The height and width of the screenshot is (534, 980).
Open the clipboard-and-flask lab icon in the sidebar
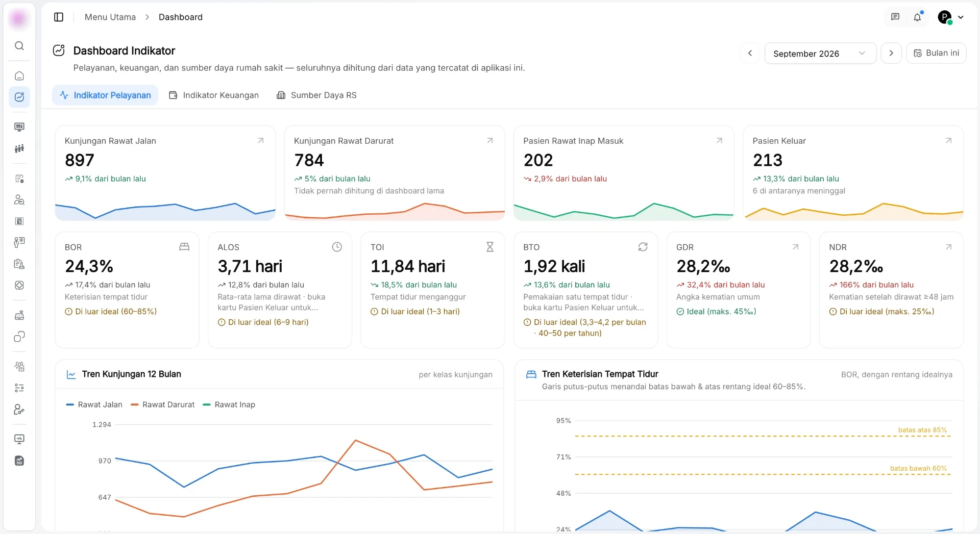tap(19, 264)
